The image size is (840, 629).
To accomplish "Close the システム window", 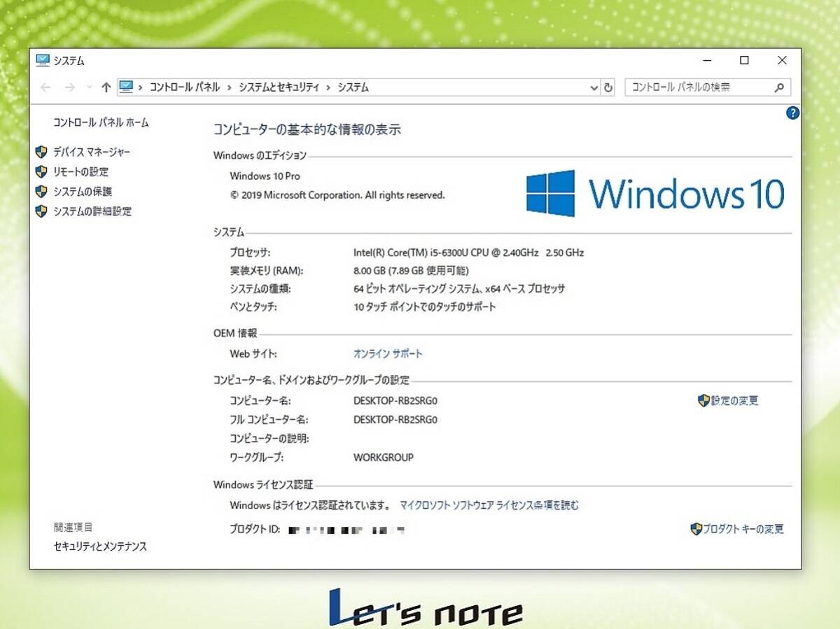I will (x=783, y=61).
